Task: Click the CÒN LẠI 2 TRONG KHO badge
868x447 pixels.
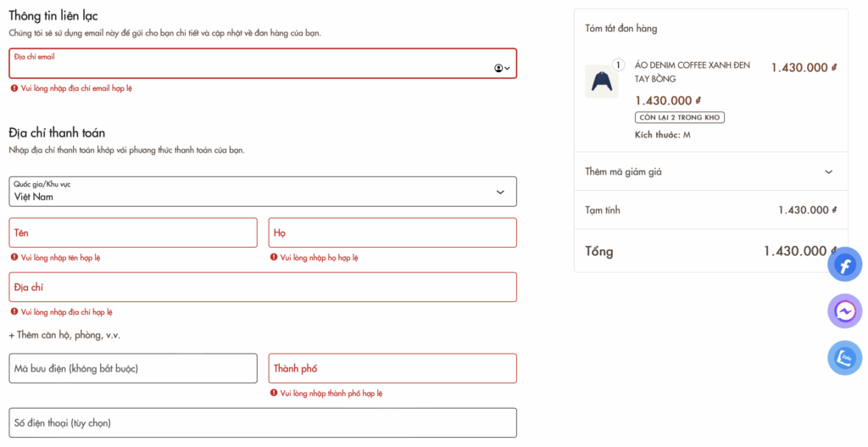Action: click(680, 118)
